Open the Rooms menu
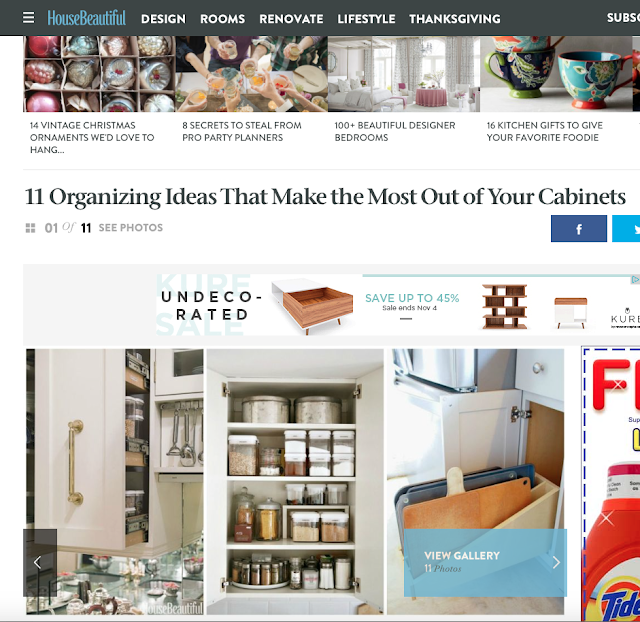This screenshot has height=622, width=640. click(222, 19)
